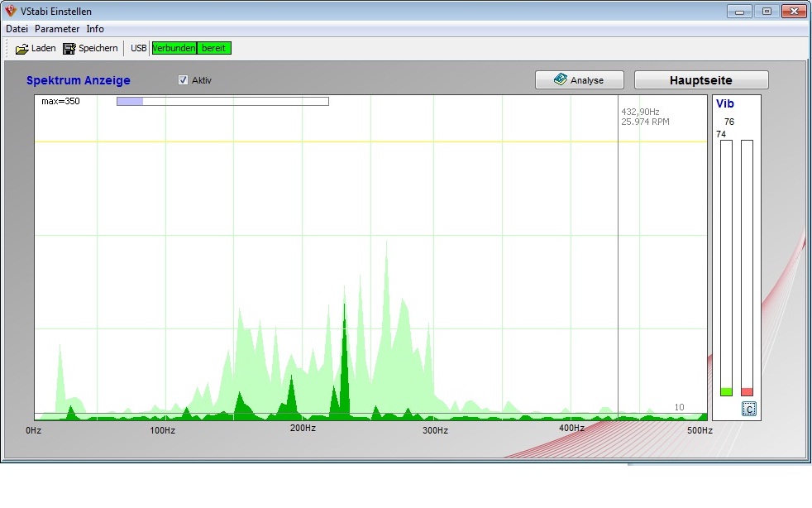Open the Datei menu
The width and height of the screenshot is (812, 508).
pos(17,29)
